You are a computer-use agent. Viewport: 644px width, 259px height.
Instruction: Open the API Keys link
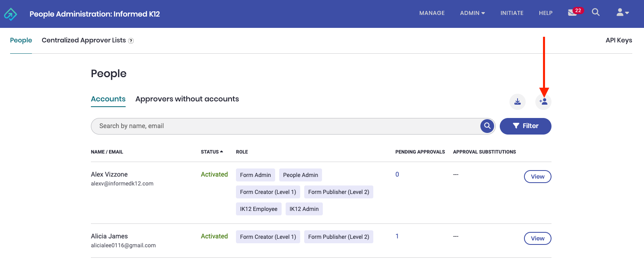[619, 40]
